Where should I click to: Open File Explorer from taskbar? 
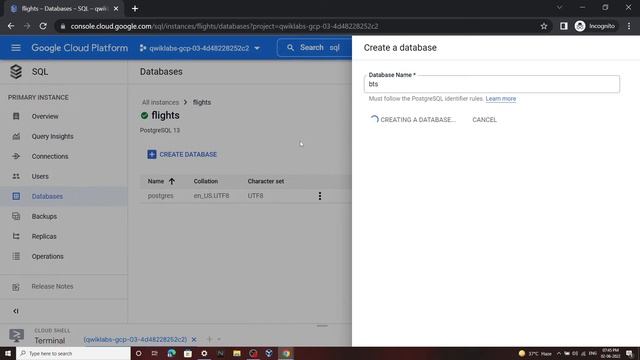237,353
